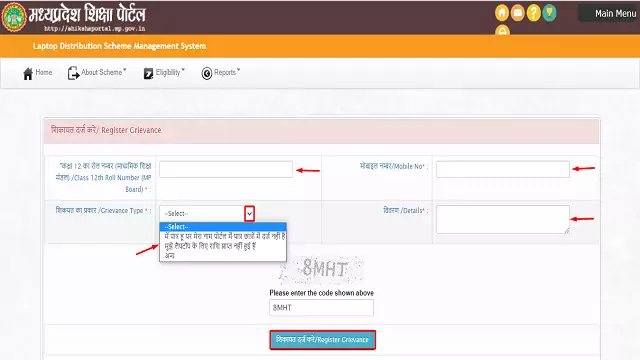Click the teal trophy icon in header
The image size is (640, 360).
[x=549, y=13]
